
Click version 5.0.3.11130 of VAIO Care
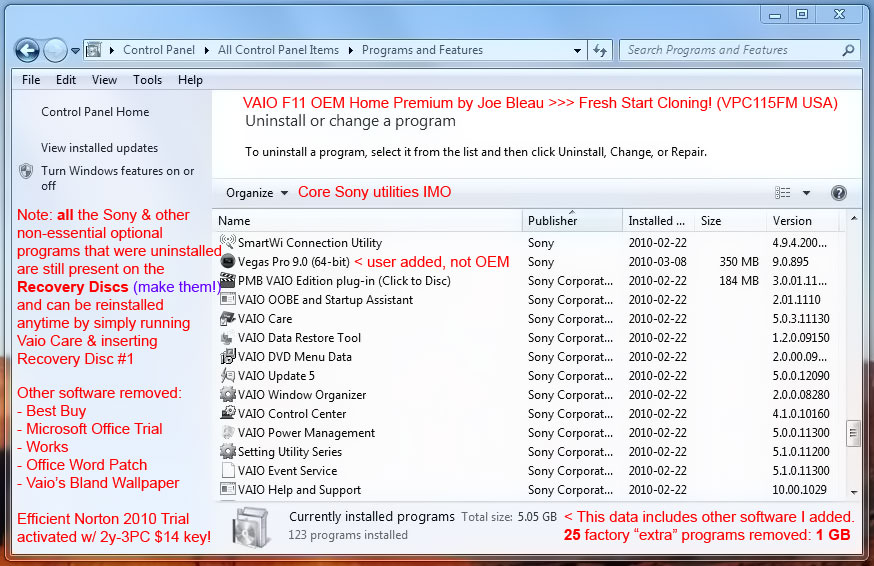point(801,319)
